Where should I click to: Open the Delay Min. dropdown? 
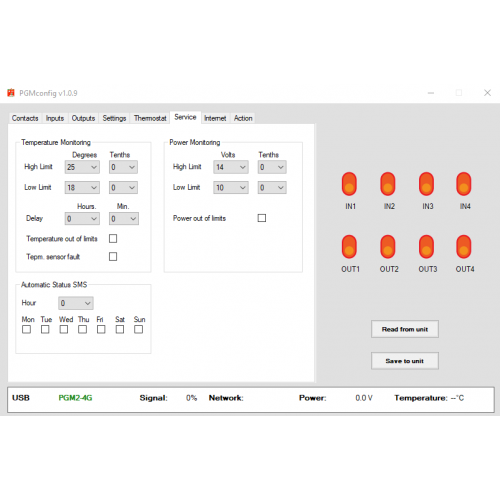(124, 219)
